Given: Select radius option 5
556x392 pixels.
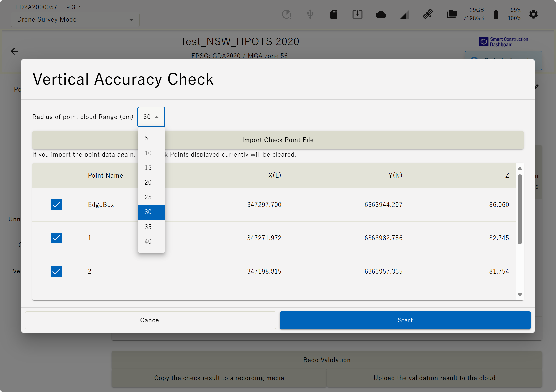Looking at the screenshot, I should click(x=151, y=138).
